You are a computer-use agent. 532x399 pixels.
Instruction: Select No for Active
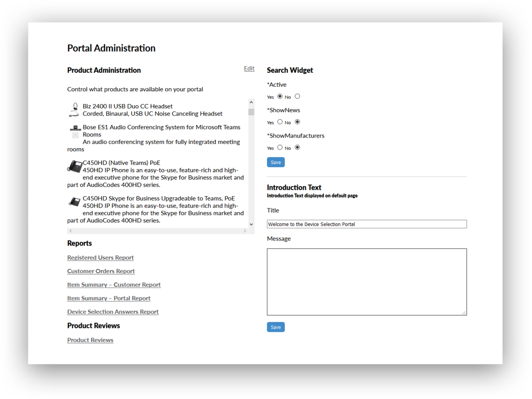pos(298,96)
